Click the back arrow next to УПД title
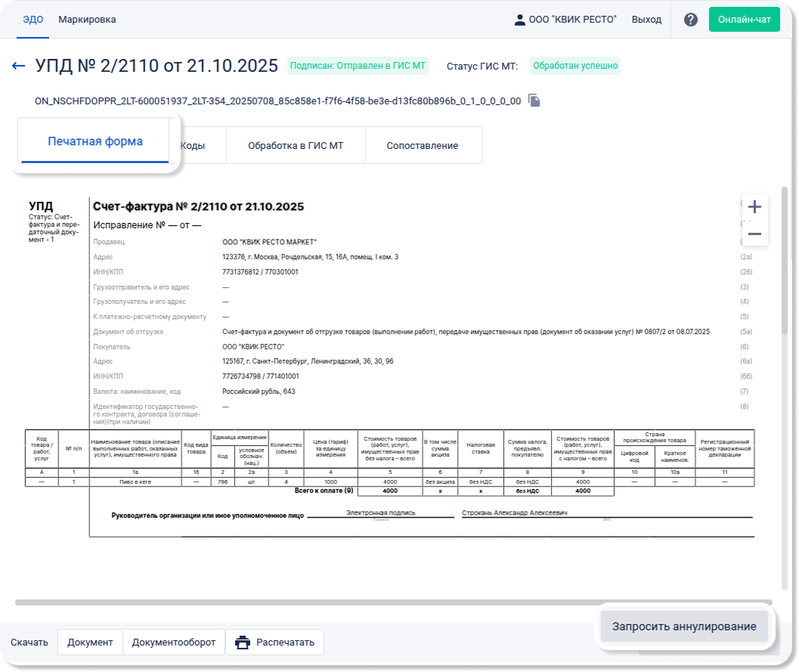Image resolution: width=799 pixels, height=672 pixels. coord(19,66)
